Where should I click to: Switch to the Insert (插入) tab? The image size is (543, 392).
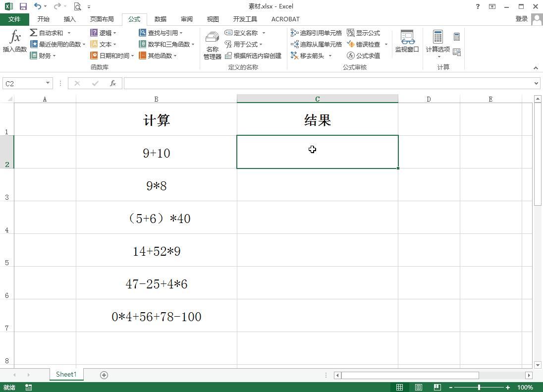[x=69, y=19]
